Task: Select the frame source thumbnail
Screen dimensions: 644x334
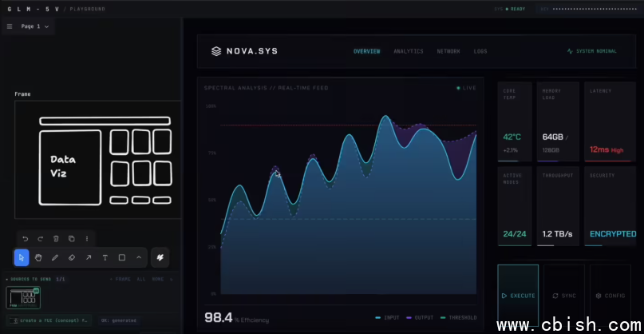Action: pyautogui.click(x=23, y=298)
